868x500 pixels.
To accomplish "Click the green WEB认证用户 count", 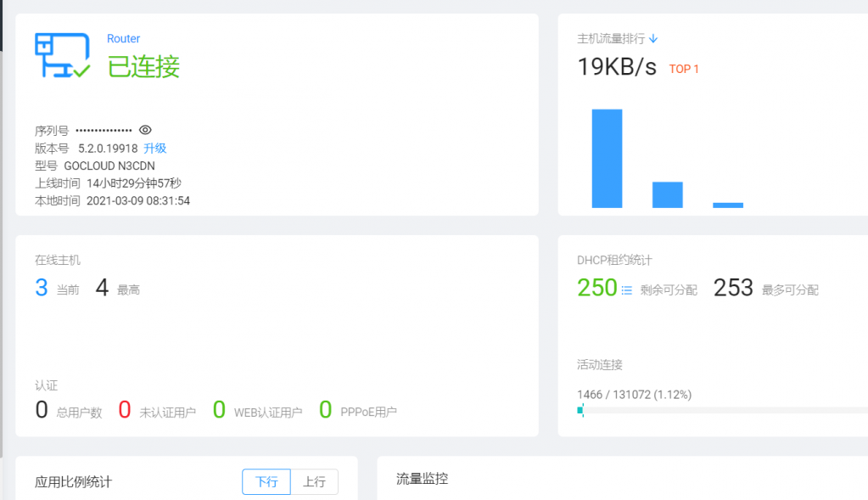I will tap(219, 410).
